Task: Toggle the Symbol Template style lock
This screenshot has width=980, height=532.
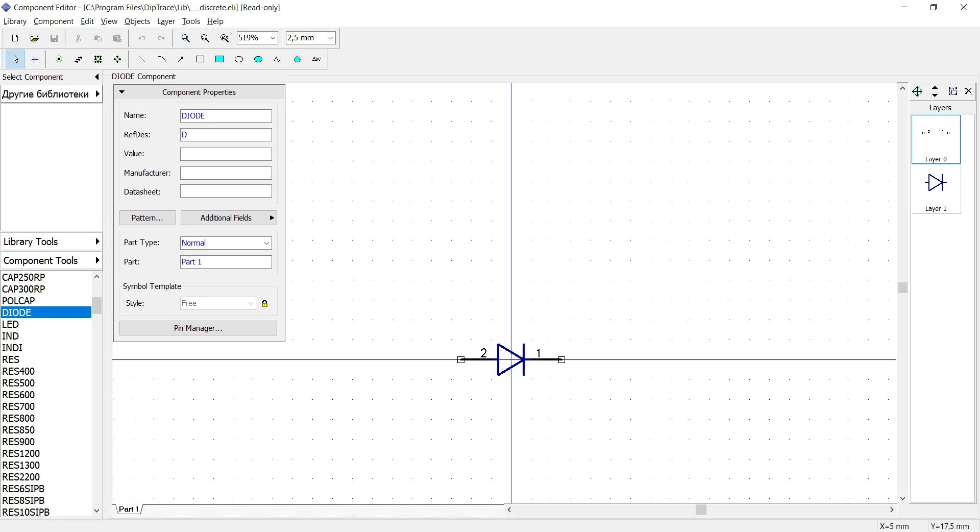Action: [x=264, y=304]
